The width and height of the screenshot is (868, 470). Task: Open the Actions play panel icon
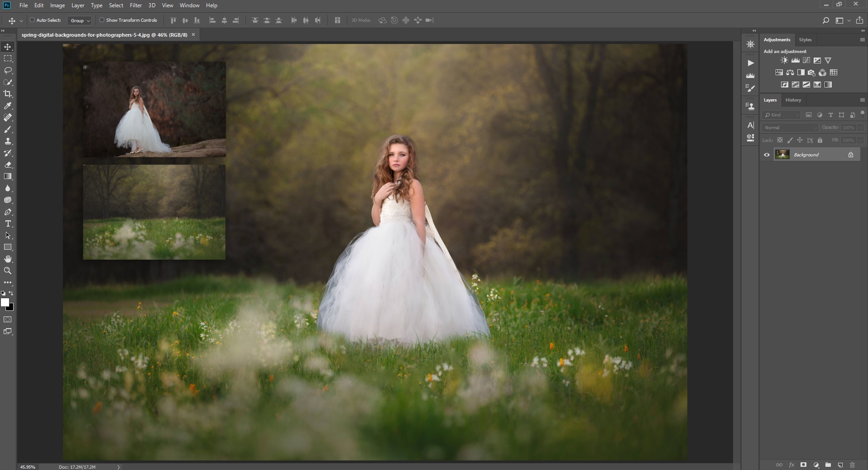750,63
